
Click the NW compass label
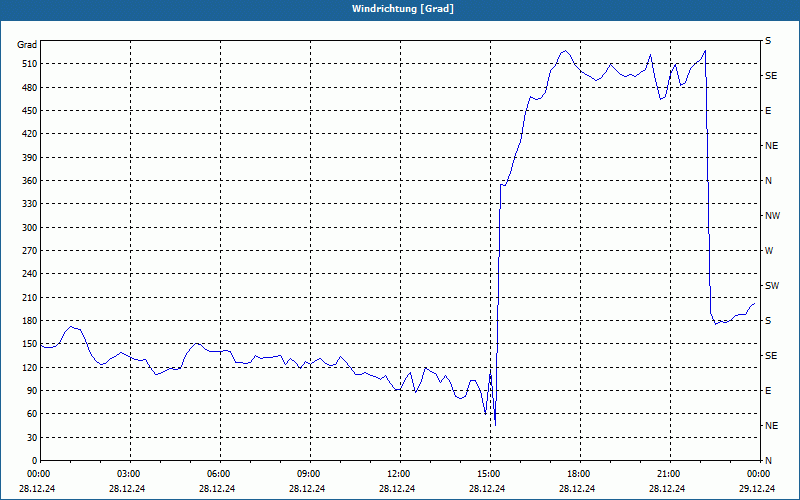[x=772, y=216]
